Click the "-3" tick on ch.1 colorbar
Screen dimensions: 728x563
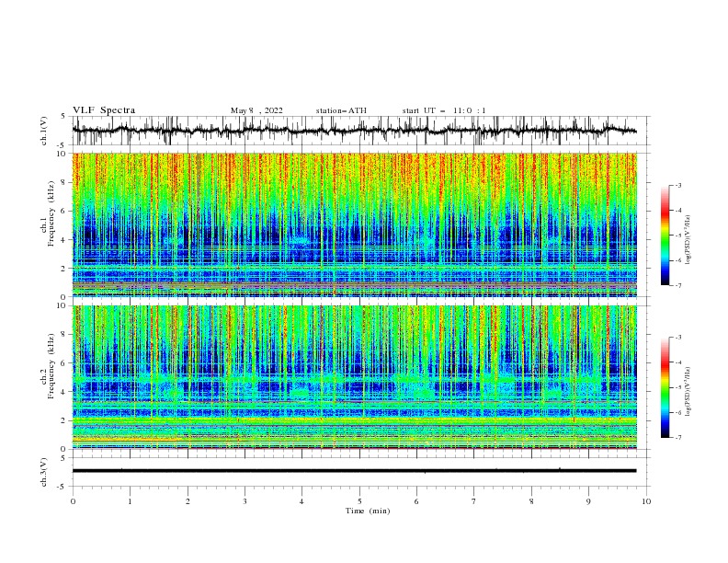point(678,185)
